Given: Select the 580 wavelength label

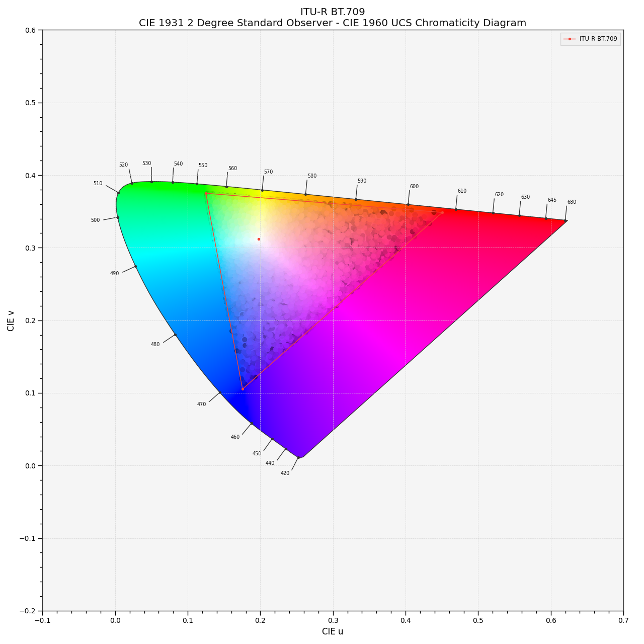Looking at the screenshot, I should click(312, 176).
